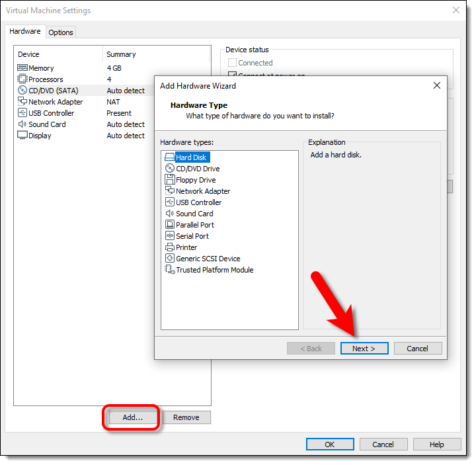Select the "Hard Disk" label text
This screenshot has width=476, height=465.
191,157
